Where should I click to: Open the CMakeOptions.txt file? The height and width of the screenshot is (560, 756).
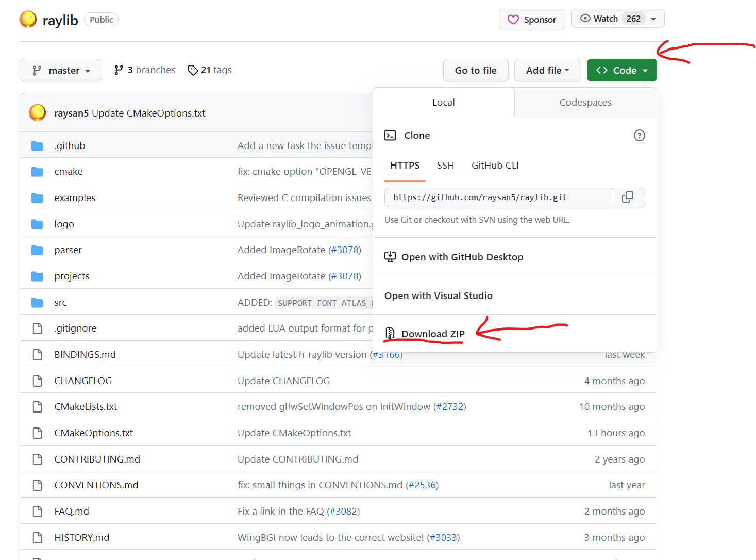pyautogui.click(x=94, y=433)
